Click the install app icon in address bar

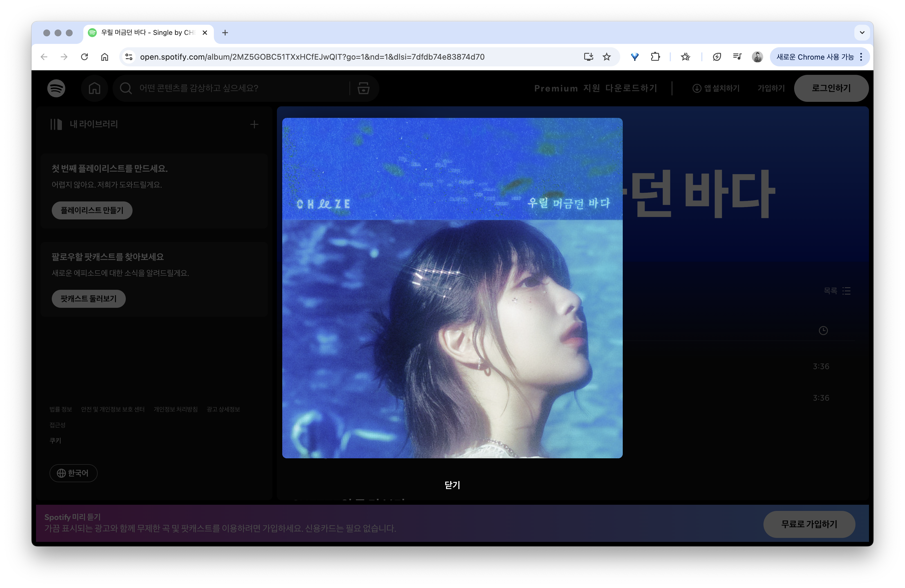[x=588, y=57]
